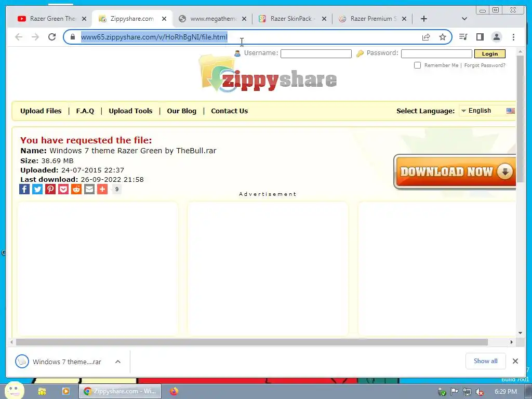Open the Chrome profile avatar
Viewport: 532px width, 399px height.
pyautogui.click(x=496, y=37)
